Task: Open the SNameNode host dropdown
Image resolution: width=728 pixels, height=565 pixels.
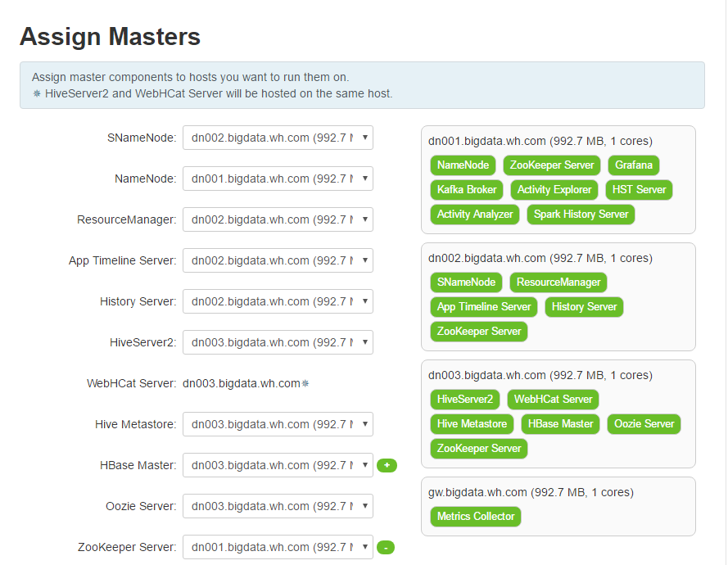Action: [278, 138]
